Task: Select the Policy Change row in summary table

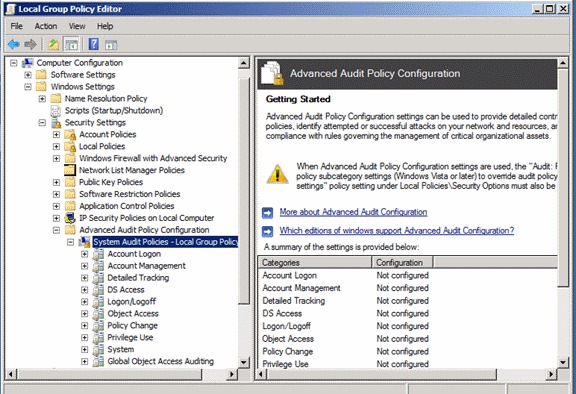Action: [407, 351]
